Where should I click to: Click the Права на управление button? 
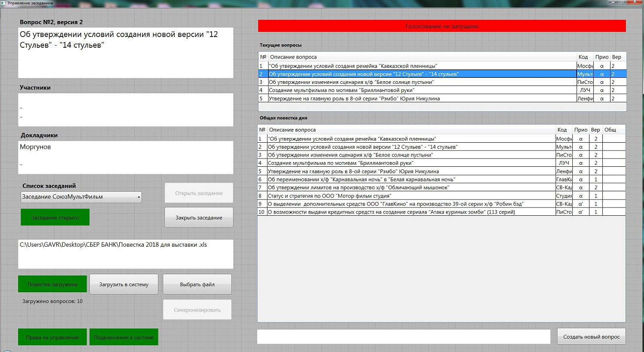[52, 337]
